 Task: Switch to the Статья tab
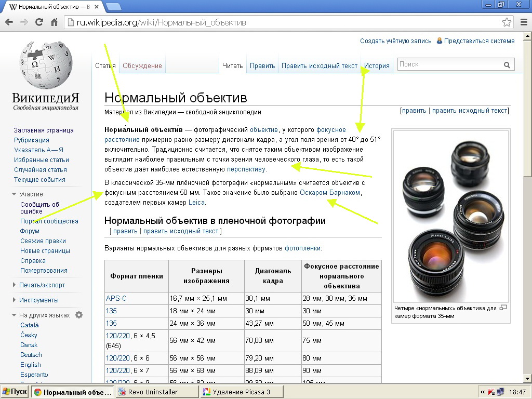105,65
